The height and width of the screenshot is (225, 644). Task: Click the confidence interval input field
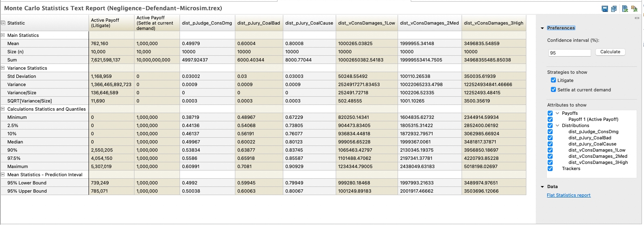click(x=569, y=53)
